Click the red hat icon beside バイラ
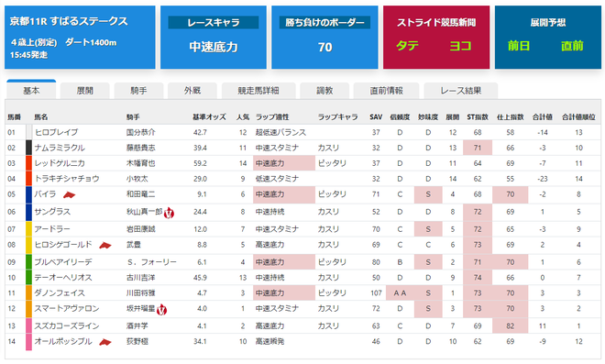 coord(69,195)
